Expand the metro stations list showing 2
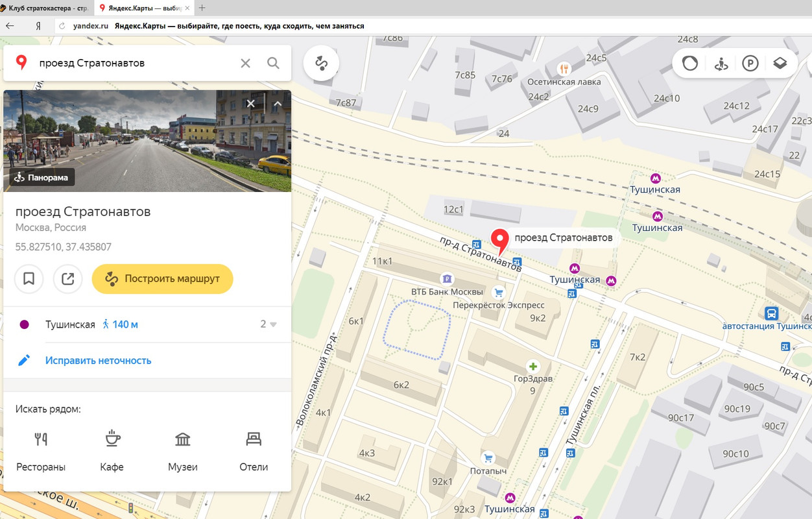Viewport: 812px width, 519px height. tap(269, 324)
